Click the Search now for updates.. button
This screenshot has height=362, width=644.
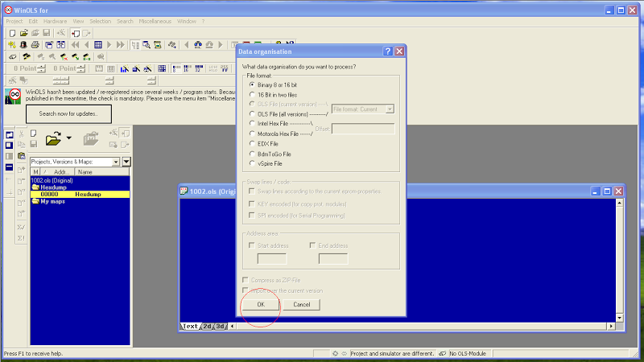(68, 113)
